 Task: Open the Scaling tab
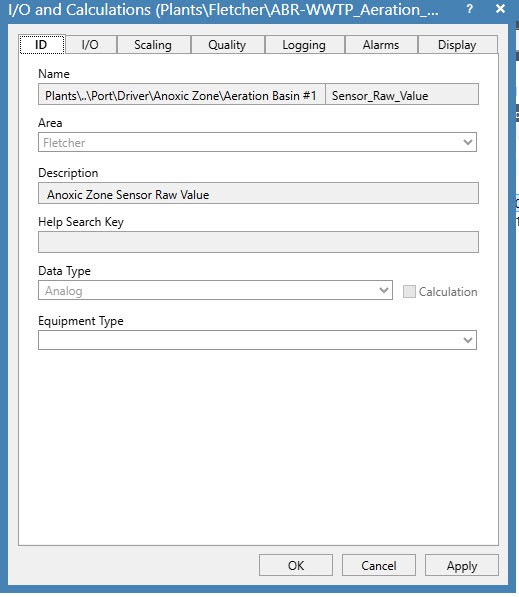(x=153, y=45)
